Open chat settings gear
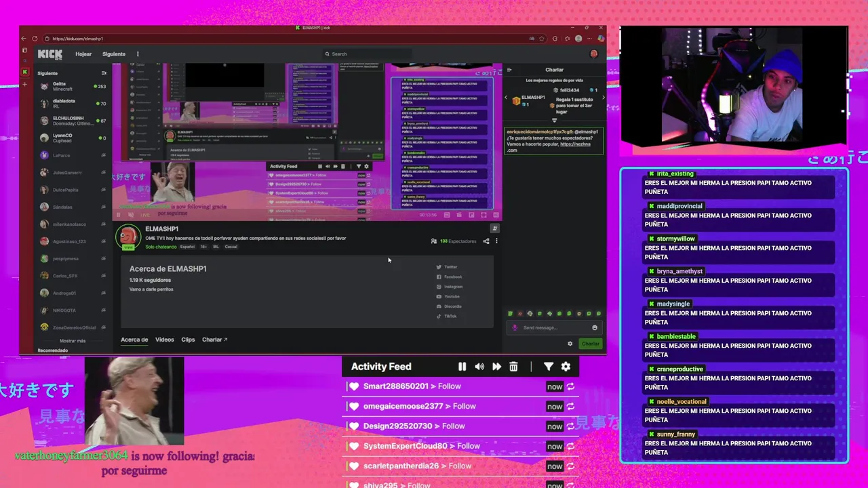 [570, 344]
